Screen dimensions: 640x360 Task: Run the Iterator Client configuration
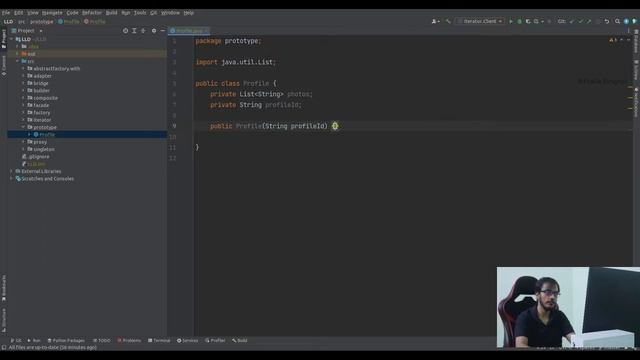coord(511,21)
